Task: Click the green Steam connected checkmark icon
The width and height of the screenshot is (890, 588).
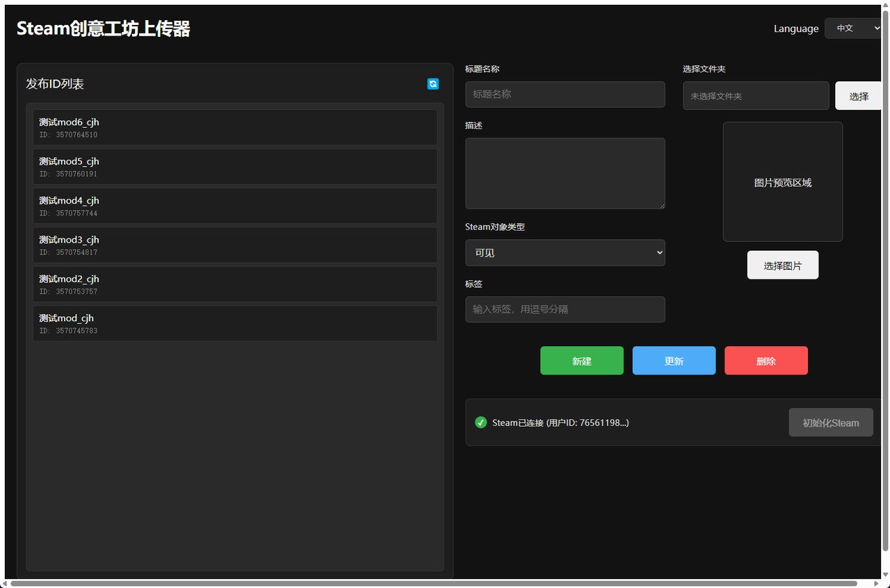Action: [x=480, y=423]
